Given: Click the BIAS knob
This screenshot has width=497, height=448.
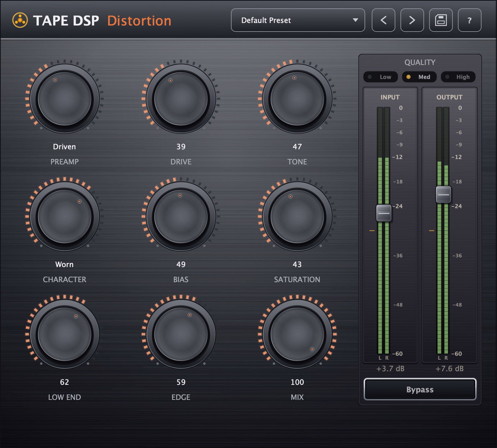Looking at the screenshot, I should pyautogui.click(x=181, y=216).
